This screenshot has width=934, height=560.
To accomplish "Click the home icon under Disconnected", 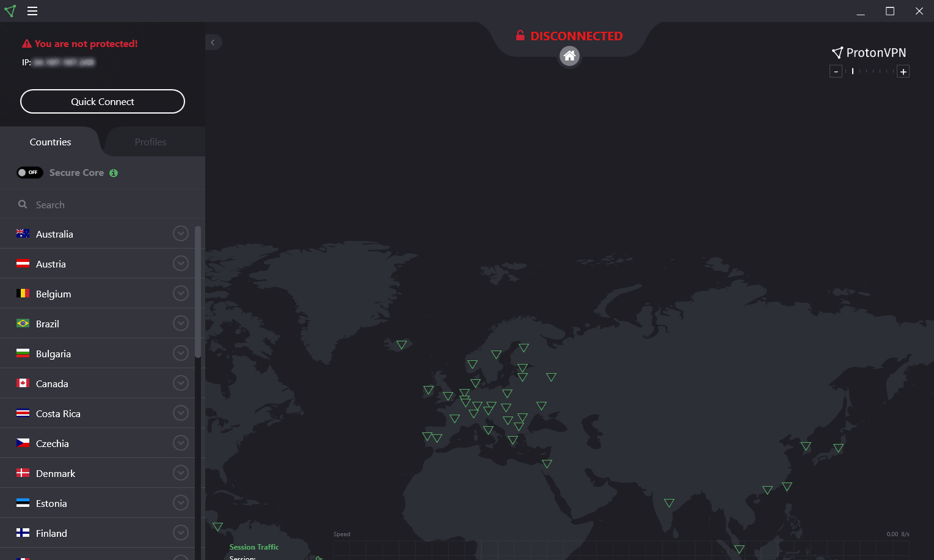I will coord(569,56).
